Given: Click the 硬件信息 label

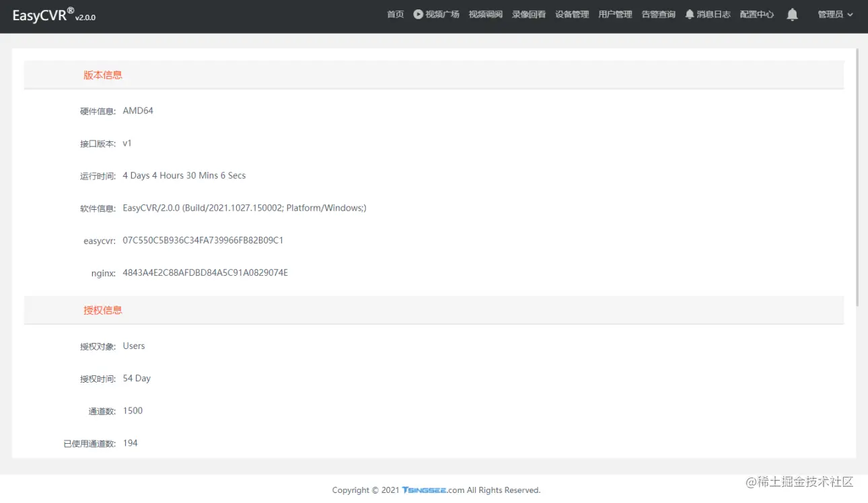Looking at the screenshot, I should pos(98,112).
